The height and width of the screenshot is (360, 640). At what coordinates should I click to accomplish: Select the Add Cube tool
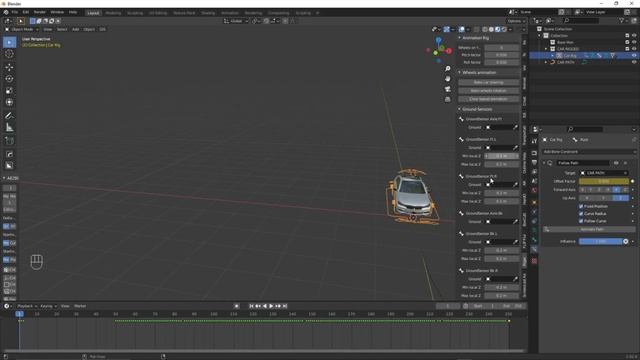tap(9, 141)
